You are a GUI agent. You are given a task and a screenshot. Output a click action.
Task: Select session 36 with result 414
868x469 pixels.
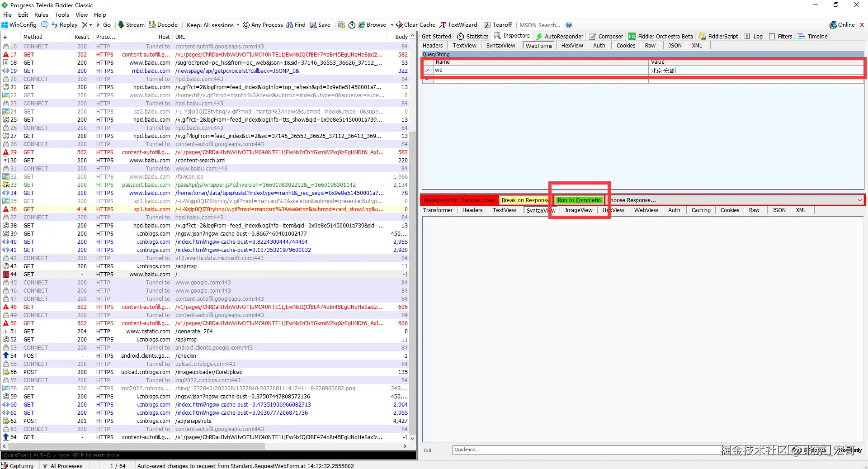[x=206, y=209]
